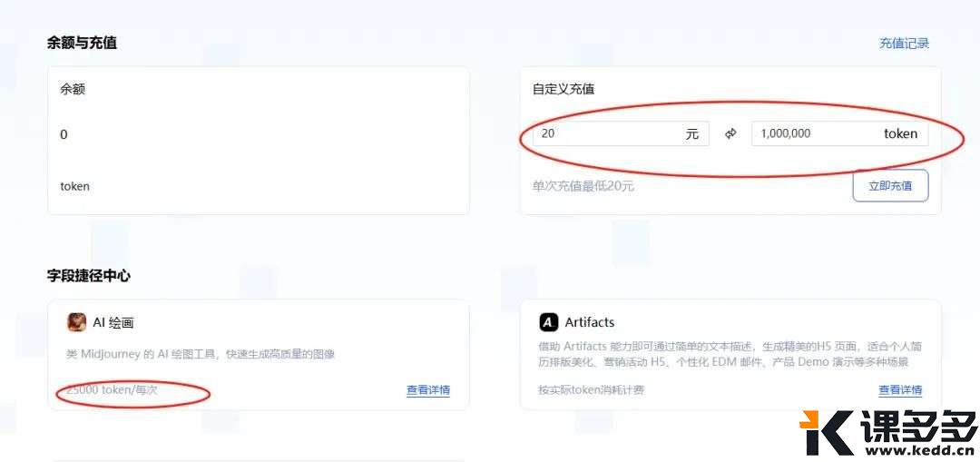Click the 立即充值 recharge button
The height and width of the screenshot is (462, 980).
coord(890,186)
